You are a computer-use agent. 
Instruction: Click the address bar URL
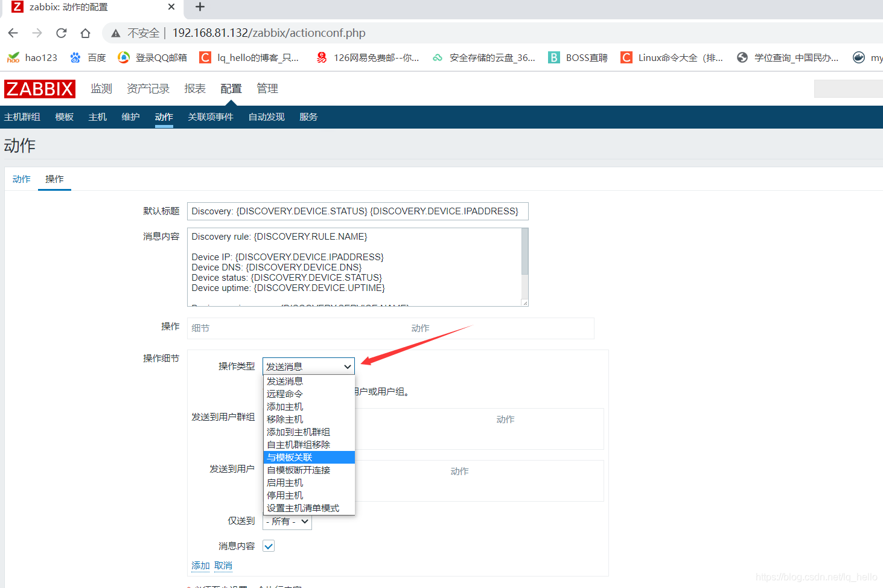[269, 33]
